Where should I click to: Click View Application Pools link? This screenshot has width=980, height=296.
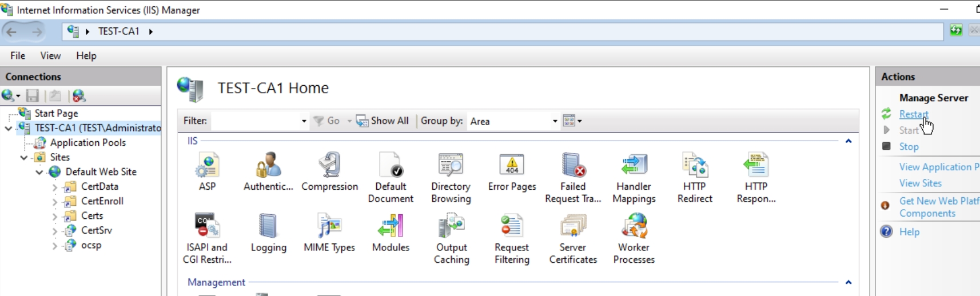click(939, 167)
